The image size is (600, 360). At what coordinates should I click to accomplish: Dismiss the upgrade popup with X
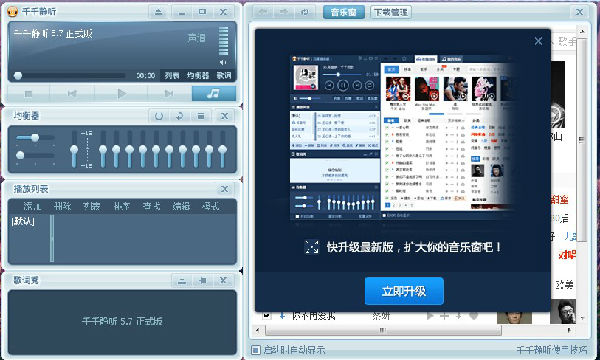(x=538, y=41)
